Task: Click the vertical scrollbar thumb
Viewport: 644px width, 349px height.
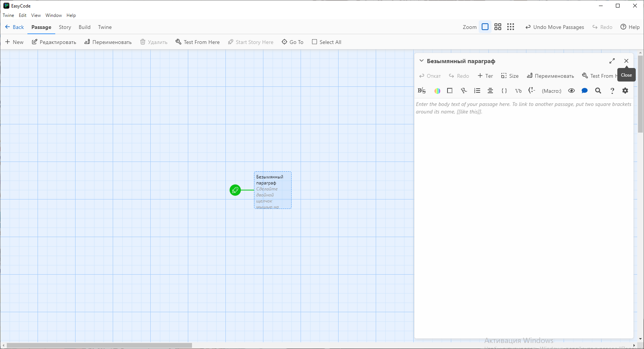Action: tap(640, 94)
